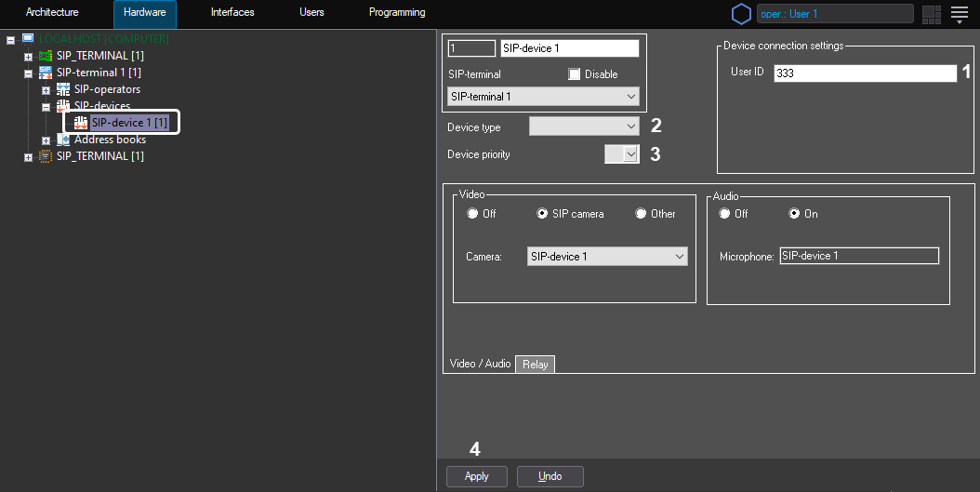Click the SIP-device 1 tree icon

[81, 123]
